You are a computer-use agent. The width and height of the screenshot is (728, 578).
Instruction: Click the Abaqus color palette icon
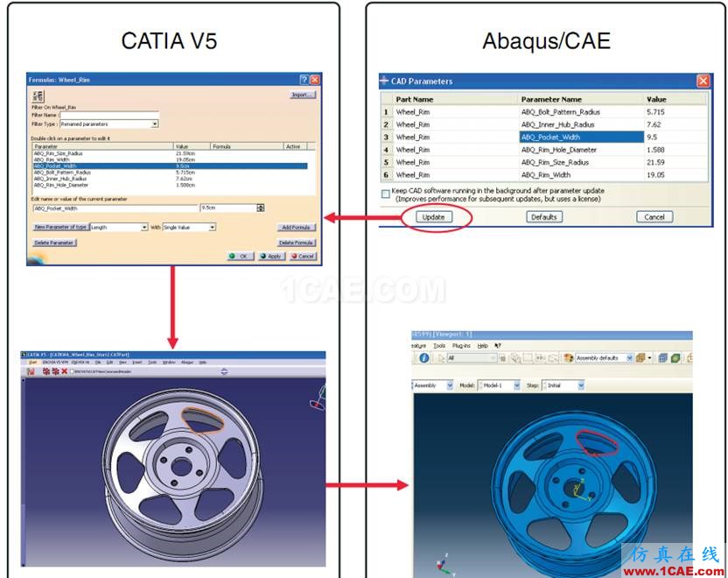pos(569,358)
